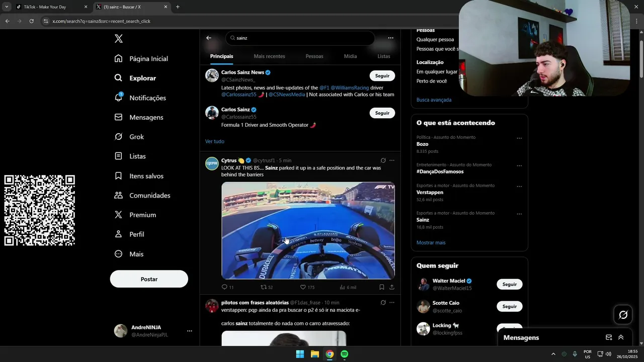Click the Postar button
This screenshot has height=362, width=644.
click(x=149, y=279)
